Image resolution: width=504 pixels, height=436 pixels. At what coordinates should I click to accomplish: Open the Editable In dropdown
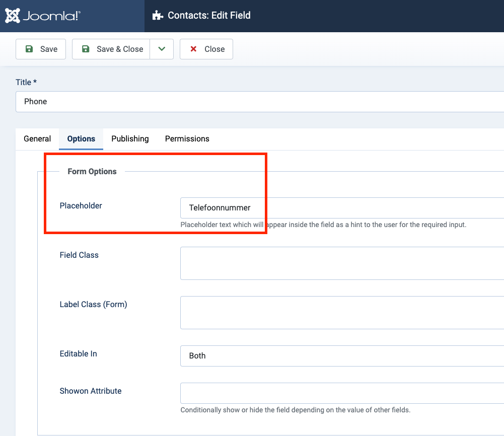[x=342, y=356]
